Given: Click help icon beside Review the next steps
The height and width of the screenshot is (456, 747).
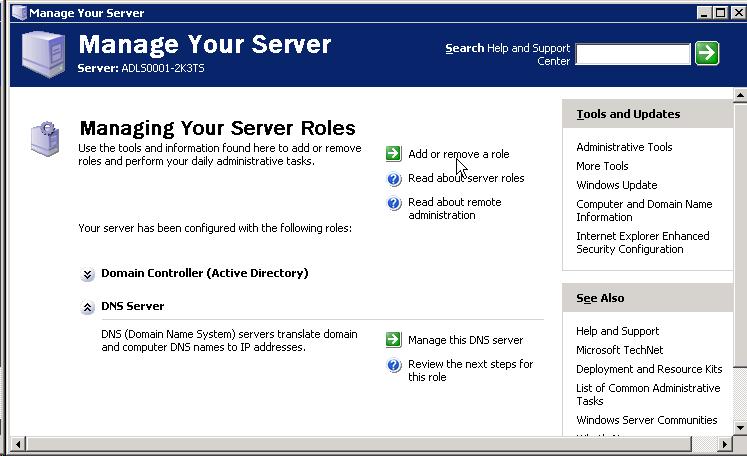Looking at the screenshot, I should [x=394, y=365].
